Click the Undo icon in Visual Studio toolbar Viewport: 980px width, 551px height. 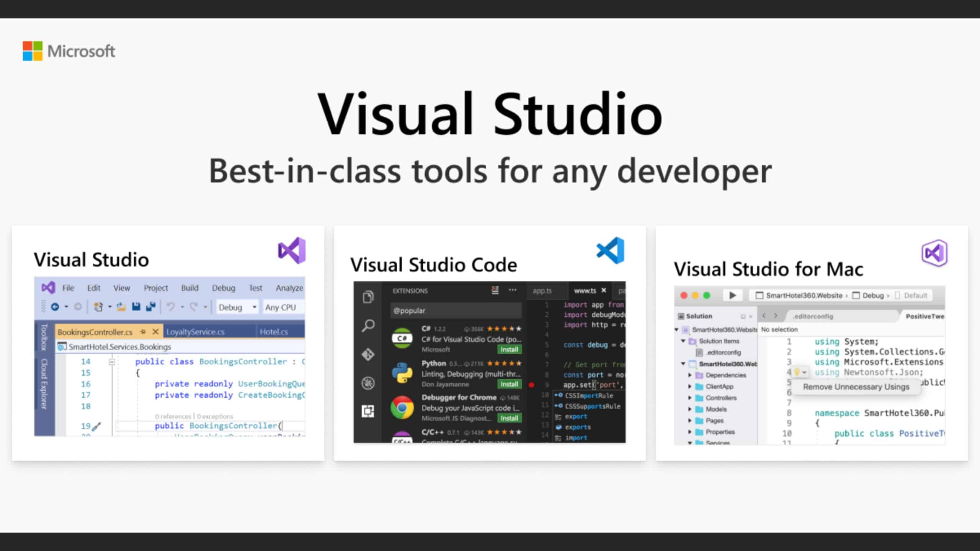pos(171,307)
